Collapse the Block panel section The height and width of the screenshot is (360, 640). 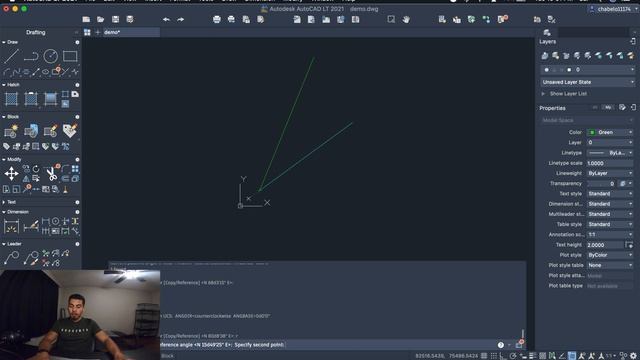[4, 117]
